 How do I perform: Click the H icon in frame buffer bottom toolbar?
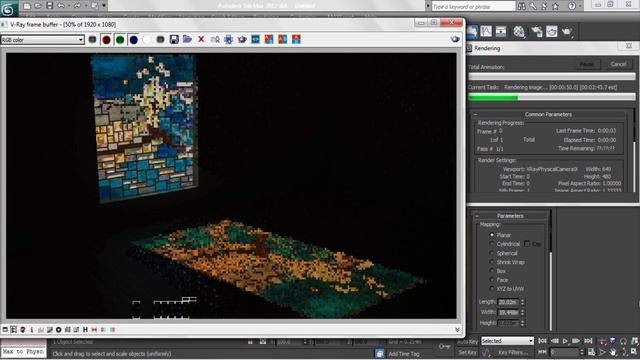(85, 329)
